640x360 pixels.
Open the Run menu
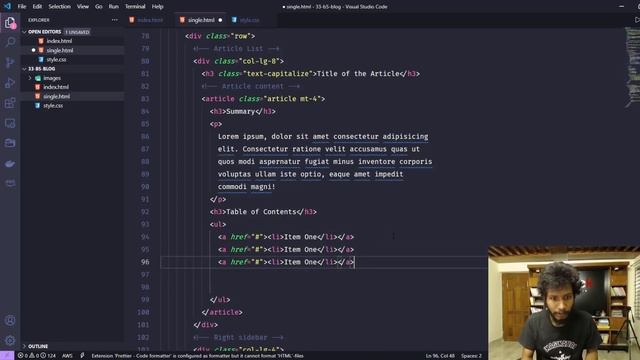coord(113,7)
